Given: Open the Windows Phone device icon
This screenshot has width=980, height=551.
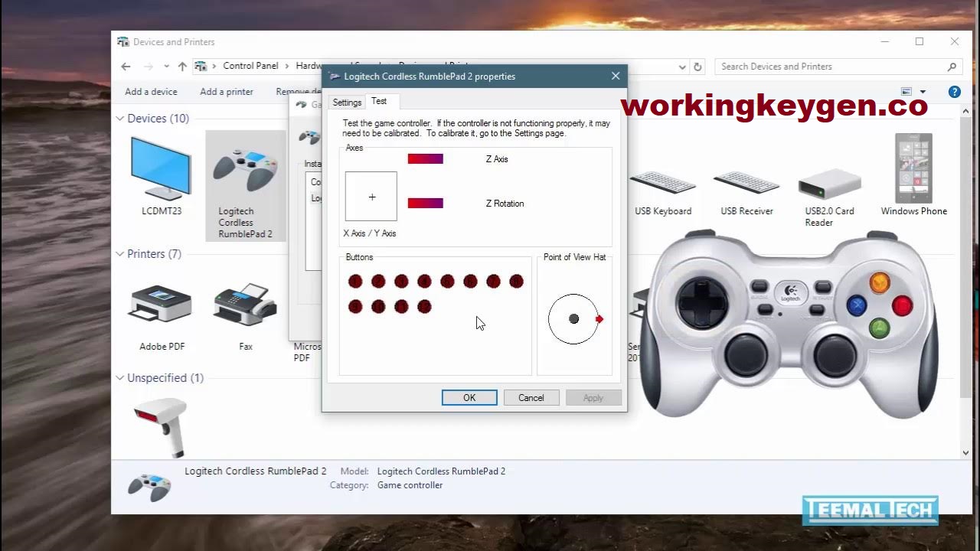Looking at the screenshot, I should click(x=913, y=168).
